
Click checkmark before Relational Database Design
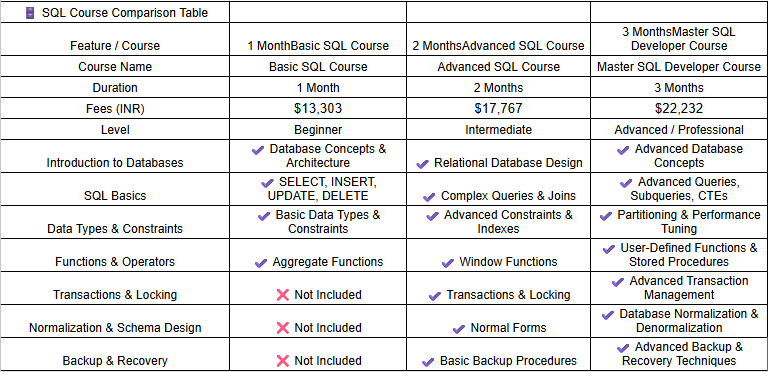point(422,163)
